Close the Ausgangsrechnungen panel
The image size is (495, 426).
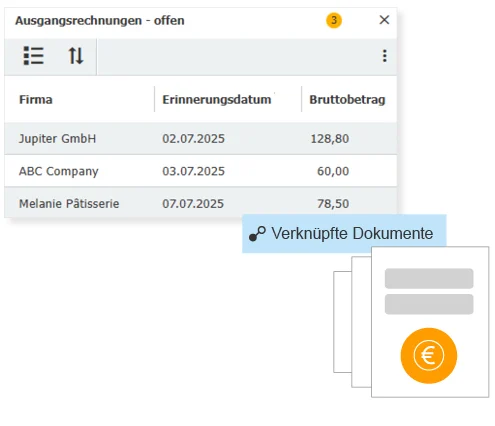tap(384, 20)
